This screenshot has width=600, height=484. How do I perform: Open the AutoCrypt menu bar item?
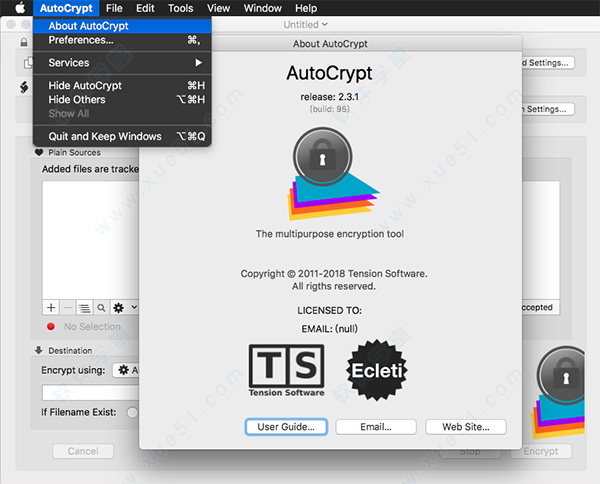point(66,8)
